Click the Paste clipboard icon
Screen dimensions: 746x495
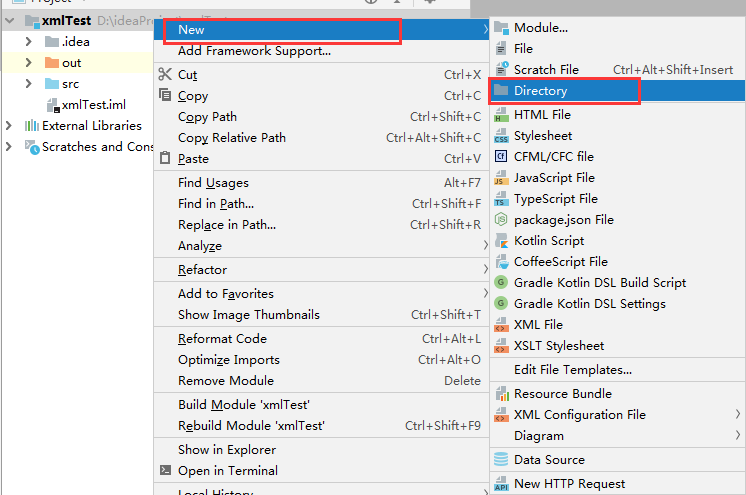tap(166, 158)
